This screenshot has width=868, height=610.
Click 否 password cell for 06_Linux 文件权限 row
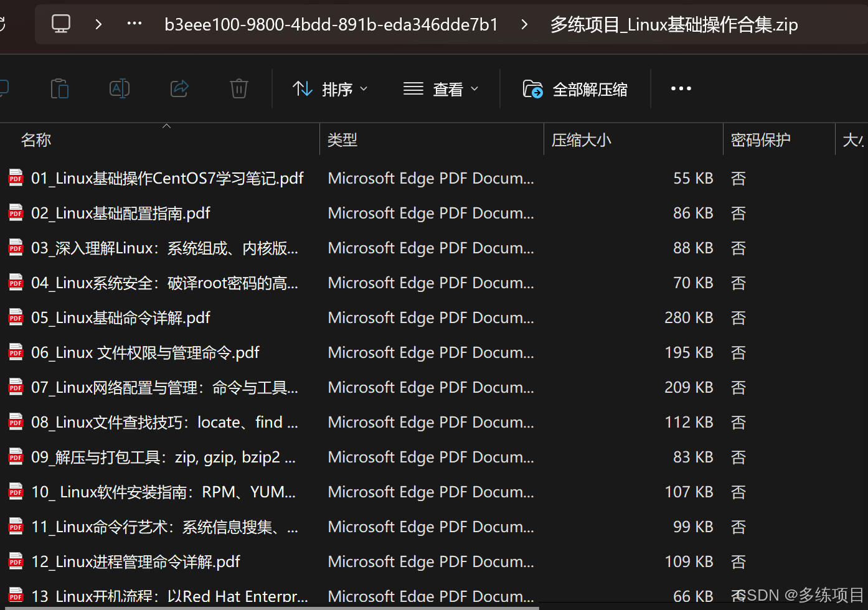pos(738,353)
